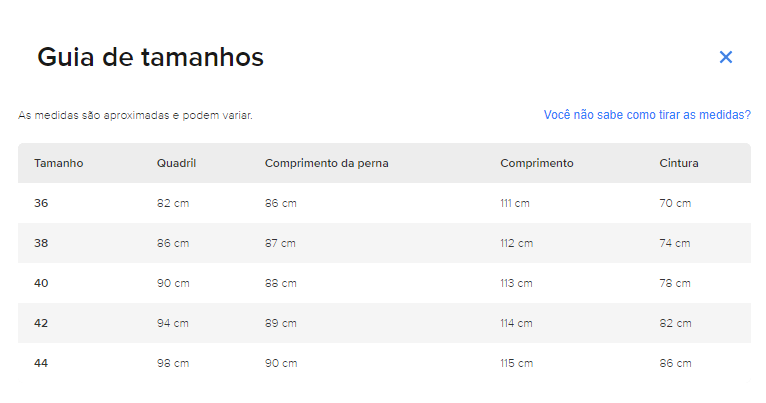Select the Comprimento da perna header
The height and width of the screenshot is (403, 766).
pos(327,163)
